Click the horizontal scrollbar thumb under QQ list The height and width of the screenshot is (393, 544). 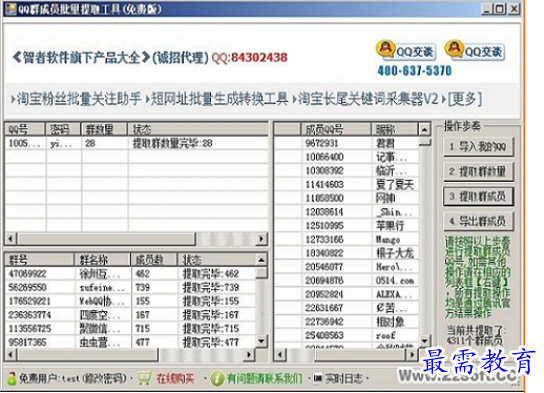tap(106, 239)
